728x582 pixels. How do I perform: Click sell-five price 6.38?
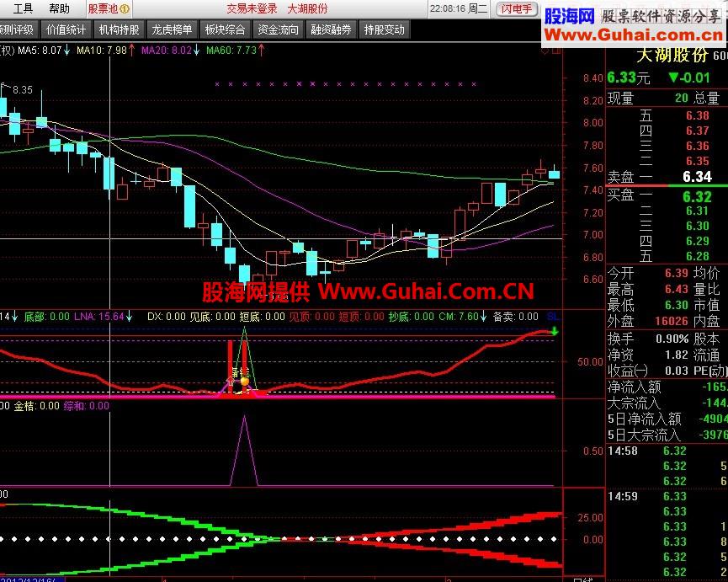698,115
